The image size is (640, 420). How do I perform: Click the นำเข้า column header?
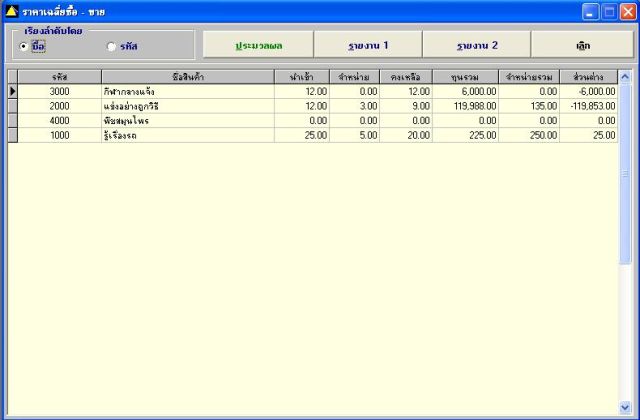pos(302,77)
